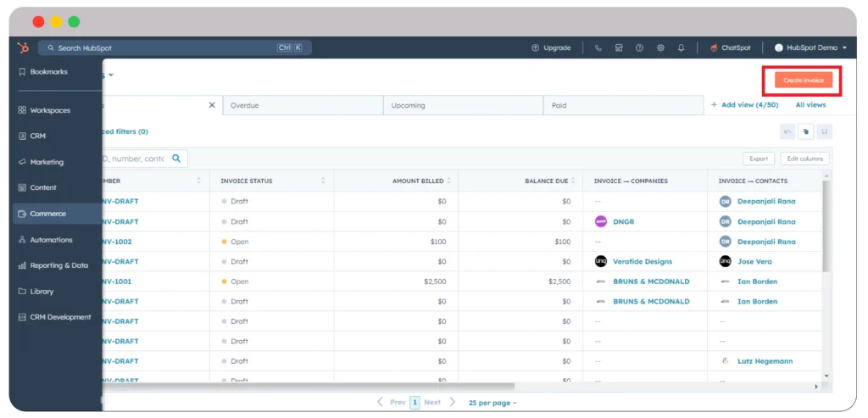Click the HubSpot sprocket logo

[24, 47]
